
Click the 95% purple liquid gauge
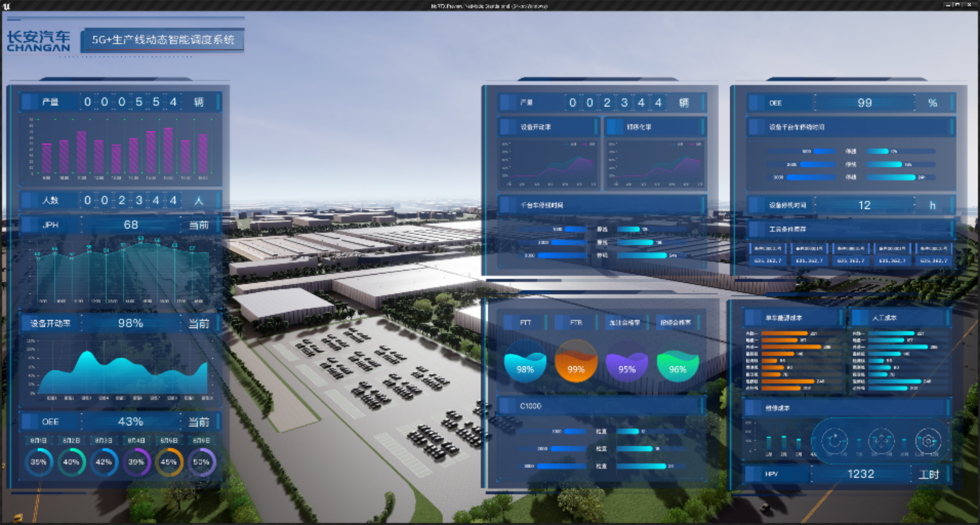tap(627, 361)
